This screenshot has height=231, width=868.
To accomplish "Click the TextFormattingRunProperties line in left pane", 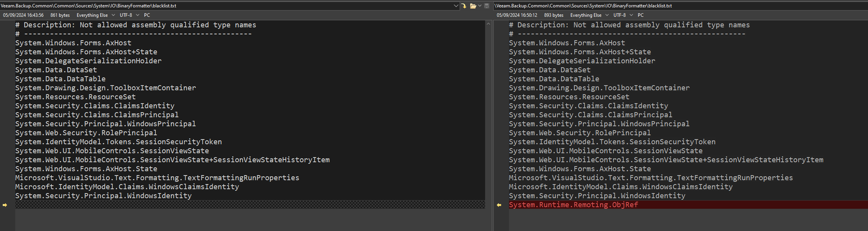I will click(x=157, y=178).
